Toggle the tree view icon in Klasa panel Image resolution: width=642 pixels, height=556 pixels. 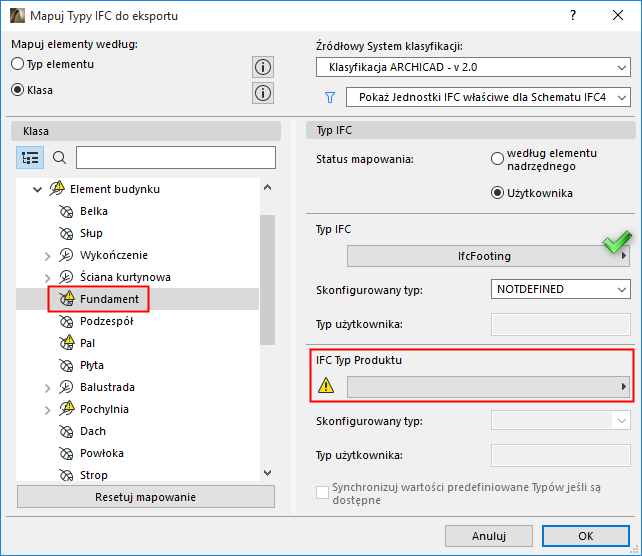tap(30, 158)
